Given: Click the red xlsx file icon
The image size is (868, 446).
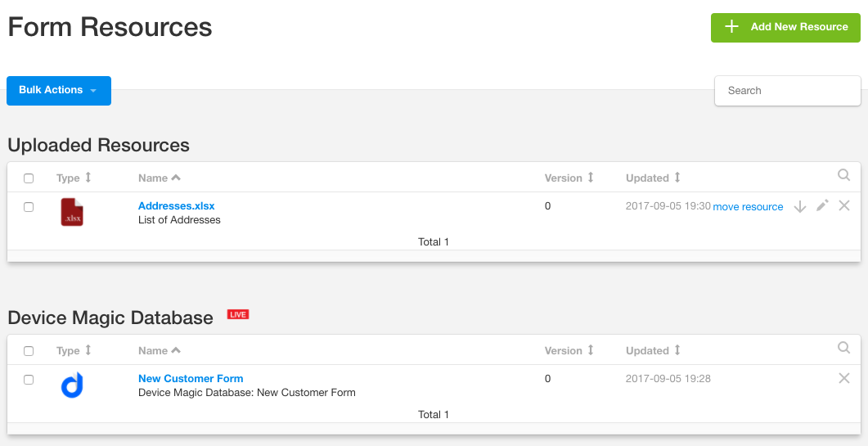Looking at the screenshot, I should pyautogui.click(x=72, y=212).
